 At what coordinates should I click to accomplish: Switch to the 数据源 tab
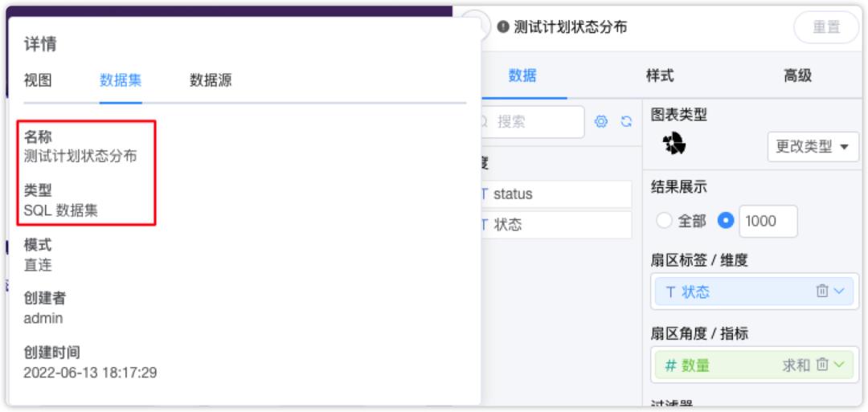point(211,81)
